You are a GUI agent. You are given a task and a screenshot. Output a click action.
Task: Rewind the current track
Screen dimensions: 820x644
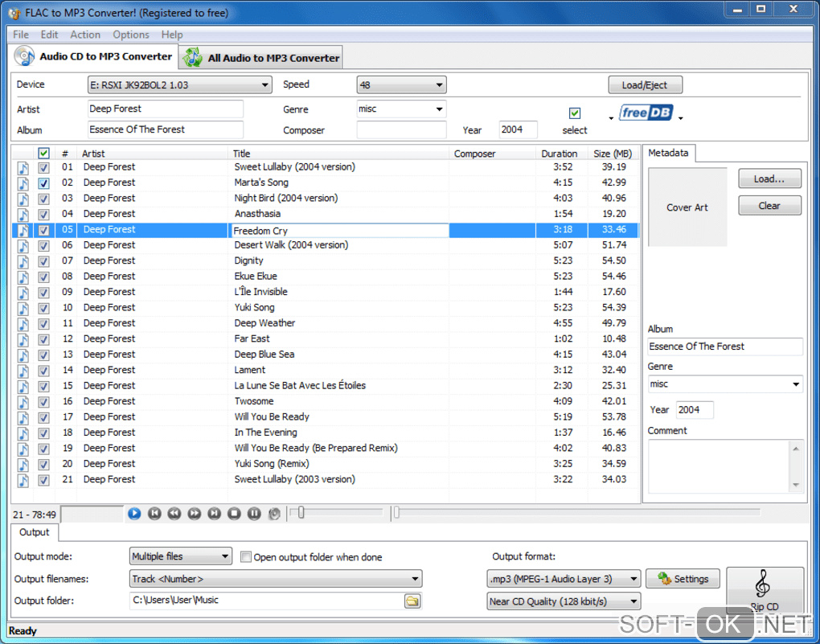(x=174, y=514)
